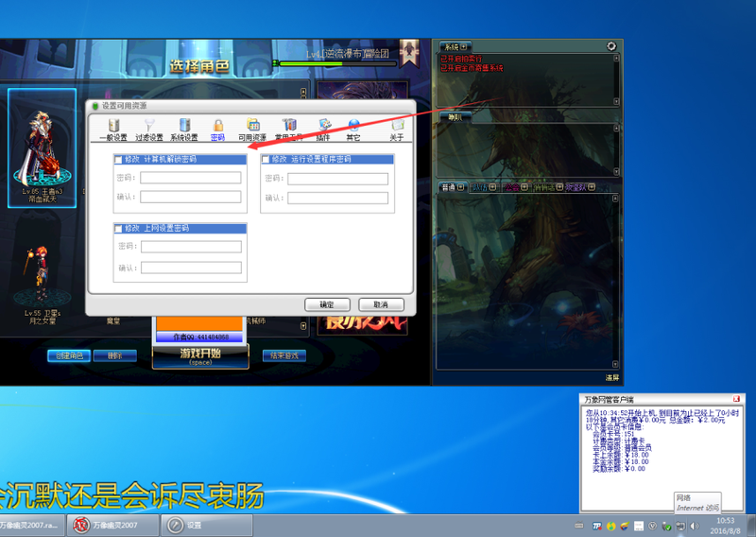Select the Lv.85 character portrait
The height and width of the screenshot is (537, 756).
pyautogui.click(x=43, y=147)
